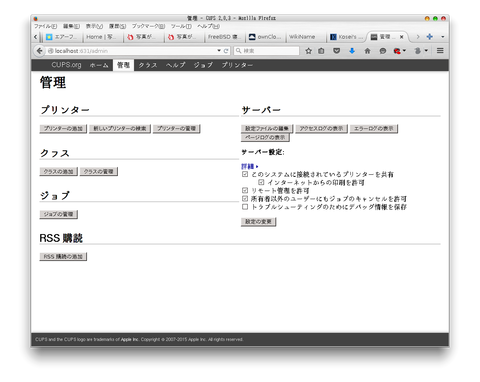The image size is (480, 382).
Task: Click the blue plus new-tab icon
Action: pos(429,37)
